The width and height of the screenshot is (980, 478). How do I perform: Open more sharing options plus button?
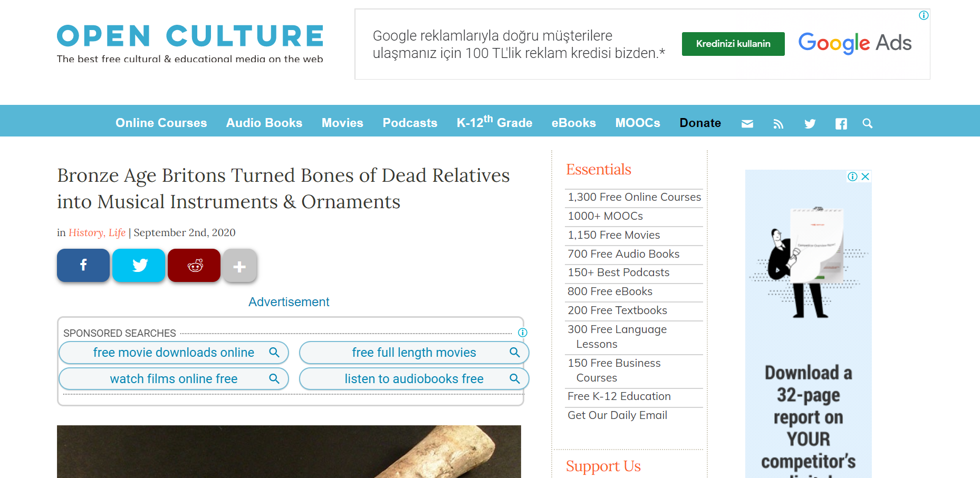[x=239, y=266]
